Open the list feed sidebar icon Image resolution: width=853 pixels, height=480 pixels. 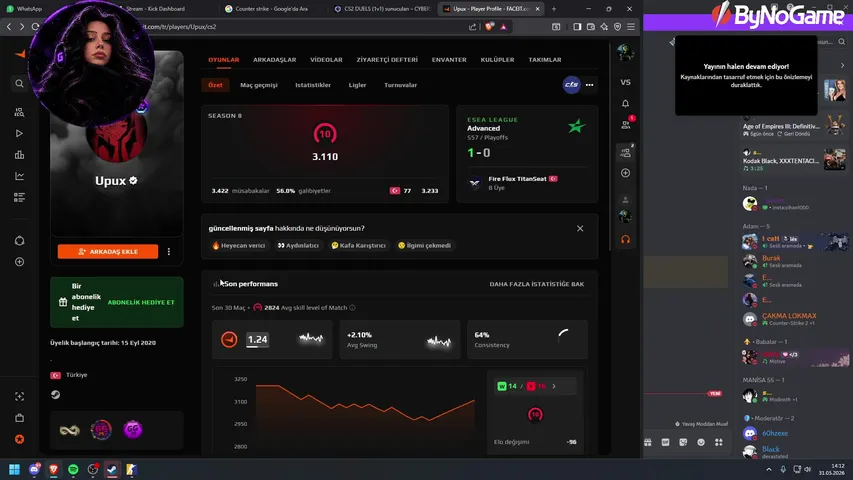[19, 197]
